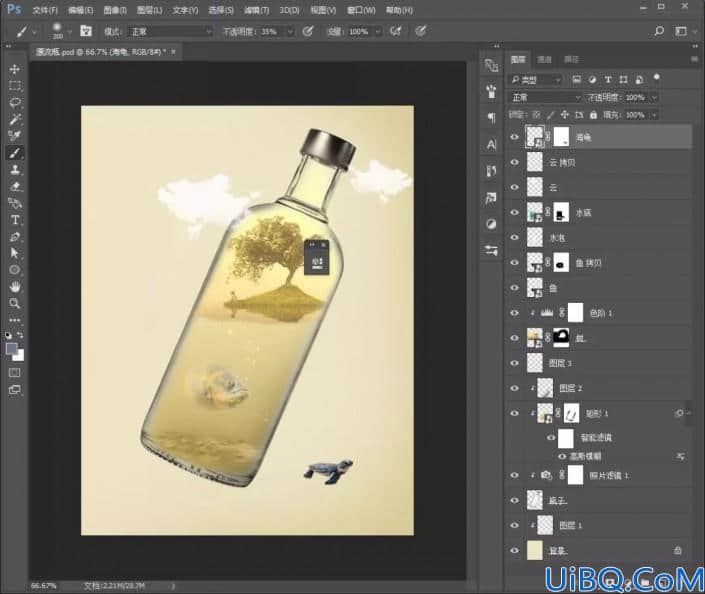Viewport: 705px width, 594px height.
Task: Select the 瓶子 layer thumbnail
Action: (535, 500)
